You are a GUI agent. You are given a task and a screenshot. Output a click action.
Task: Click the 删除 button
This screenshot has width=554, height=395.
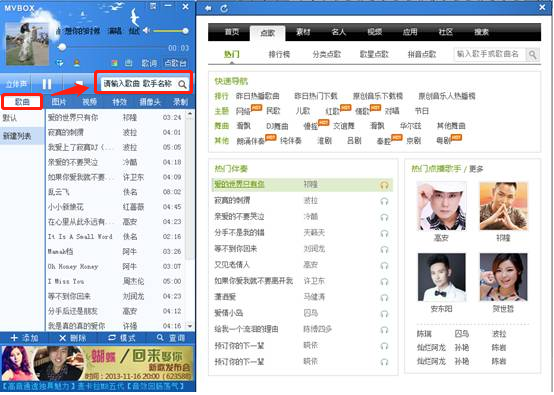click(x=73, y=338)
